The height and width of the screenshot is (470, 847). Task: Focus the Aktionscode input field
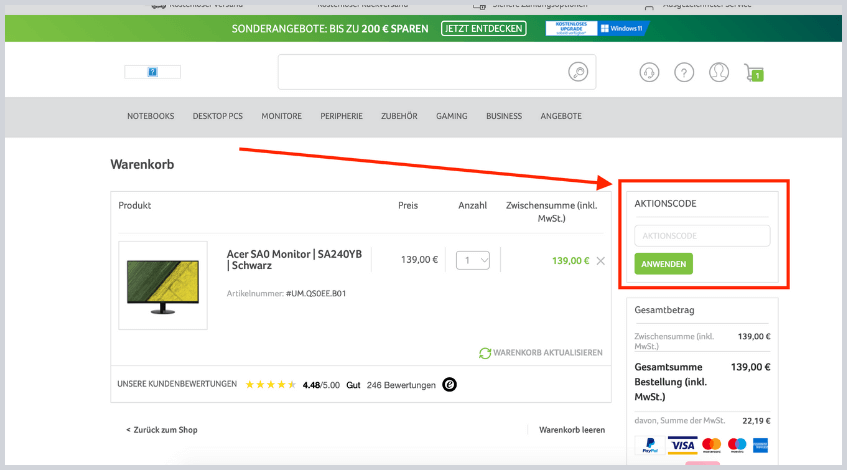click(702, 236)
